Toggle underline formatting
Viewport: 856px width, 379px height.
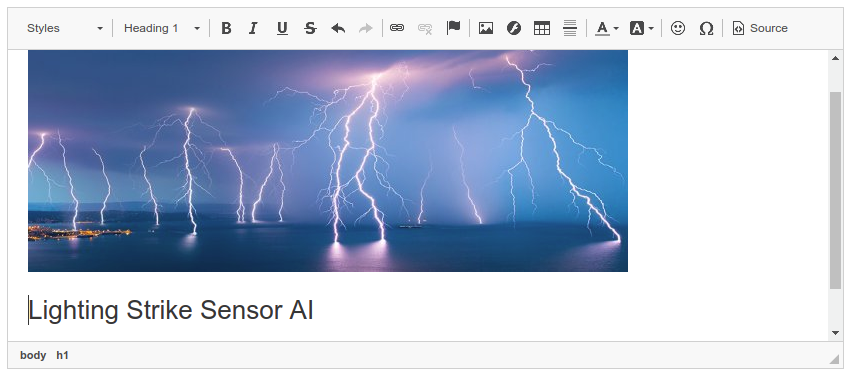click(x=282, y=28)
